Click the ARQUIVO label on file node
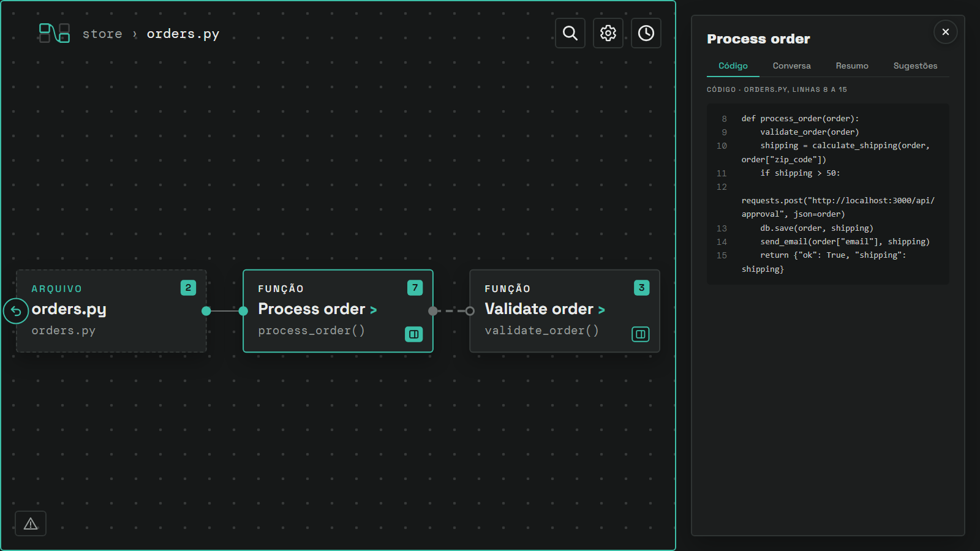Viewport: 980px width, 551px height. tap(56, 289)
